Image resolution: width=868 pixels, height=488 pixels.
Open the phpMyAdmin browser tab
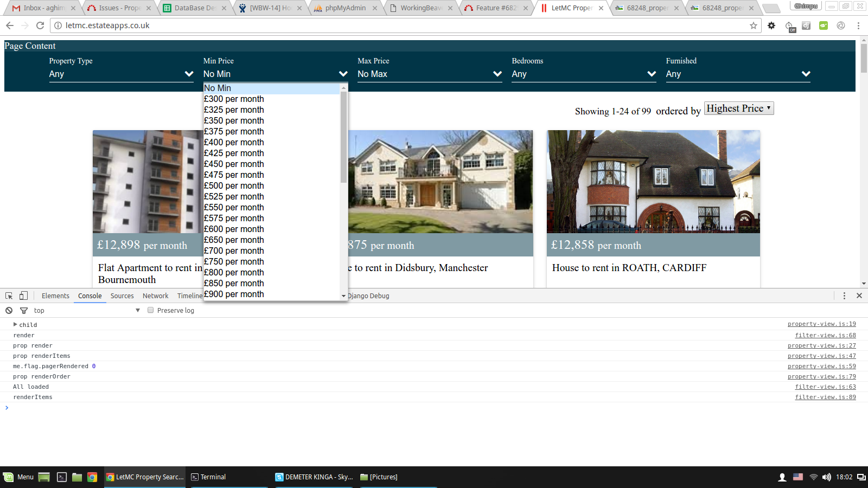346,8
